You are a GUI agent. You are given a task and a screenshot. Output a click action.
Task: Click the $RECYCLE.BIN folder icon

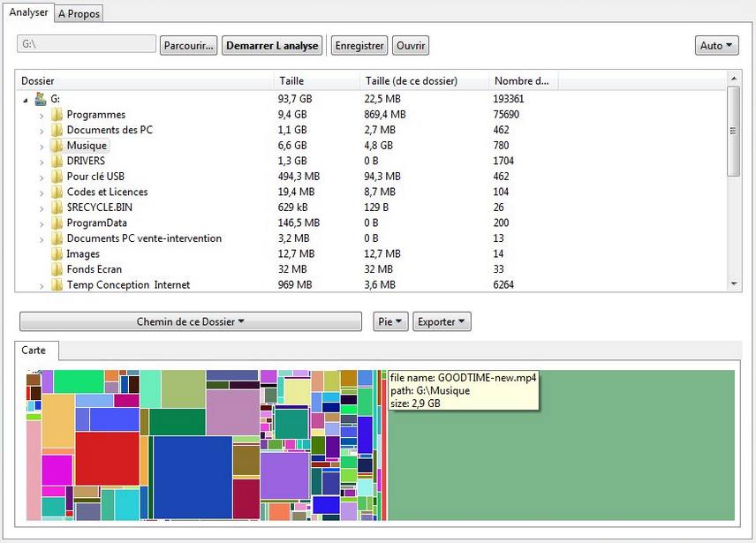[x=57, y=207]
